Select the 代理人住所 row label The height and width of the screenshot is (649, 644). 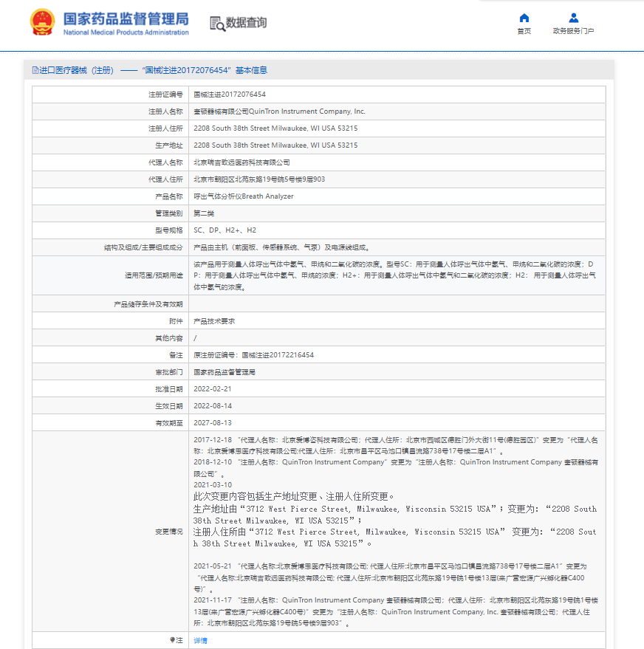point(165,179)
